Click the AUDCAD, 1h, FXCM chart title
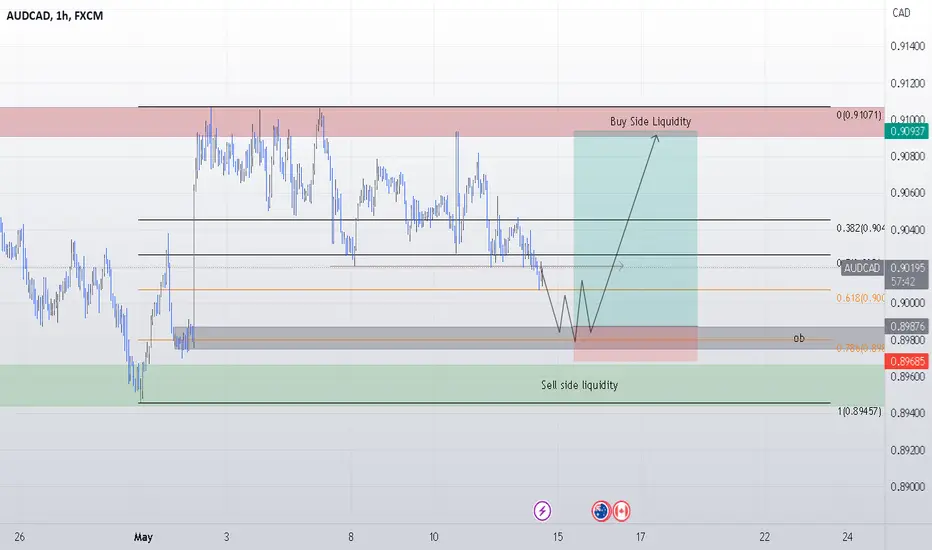 click(x=55, y=15)
